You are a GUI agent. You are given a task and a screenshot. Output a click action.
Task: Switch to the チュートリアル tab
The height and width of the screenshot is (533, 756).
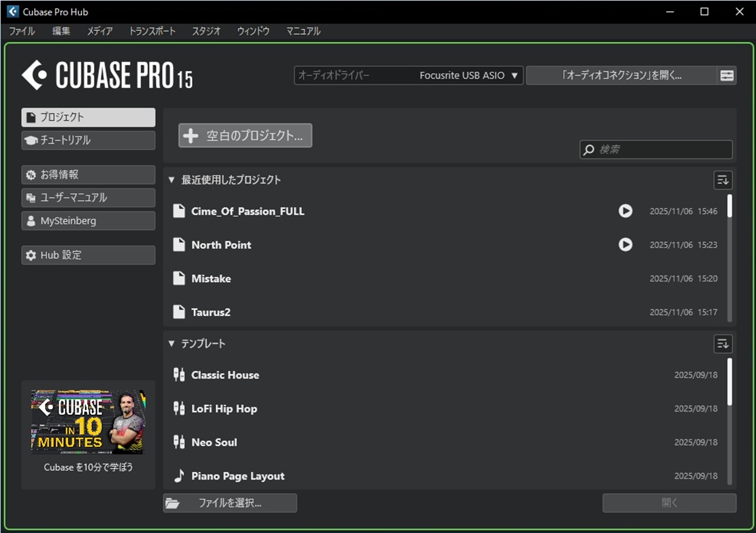[x=88, y=140]
